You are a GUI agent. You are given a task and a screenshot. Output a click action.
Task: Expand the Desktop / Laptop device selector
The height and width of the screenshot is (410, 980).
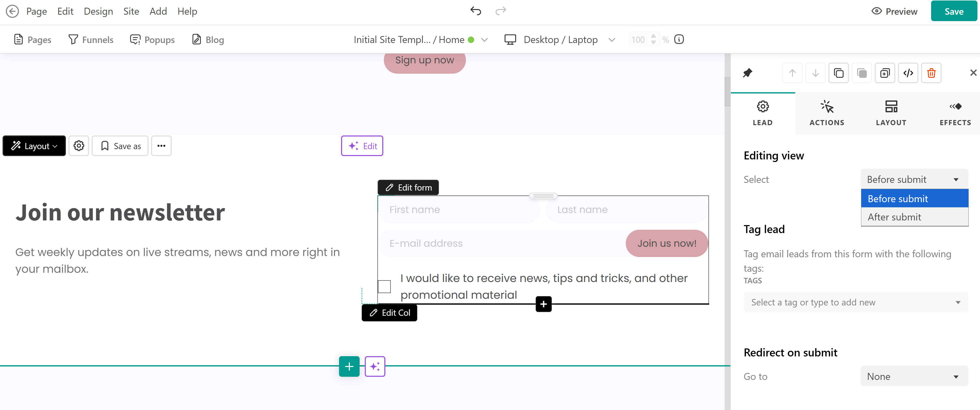[x=560, y=40]
